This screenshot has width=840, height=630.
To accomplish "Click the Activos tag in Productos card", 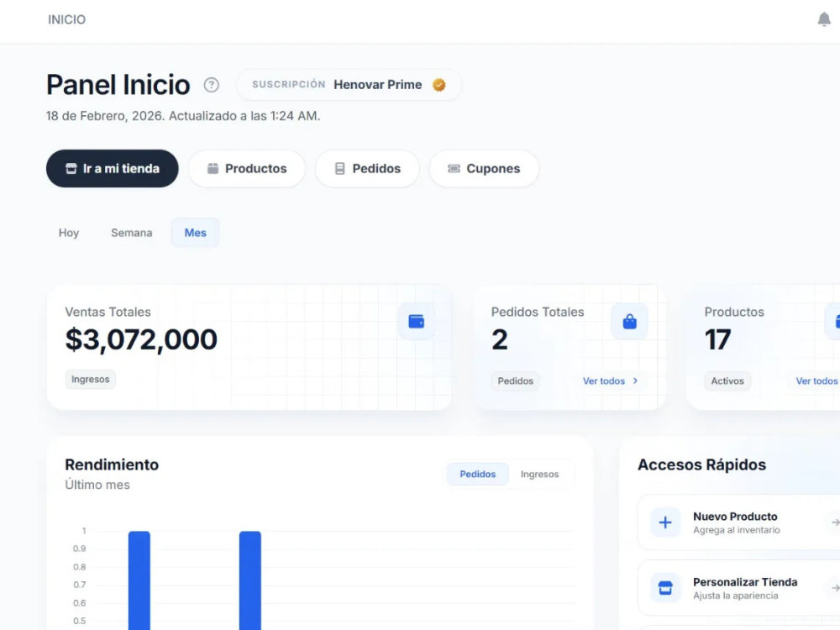I will [727, 381].
